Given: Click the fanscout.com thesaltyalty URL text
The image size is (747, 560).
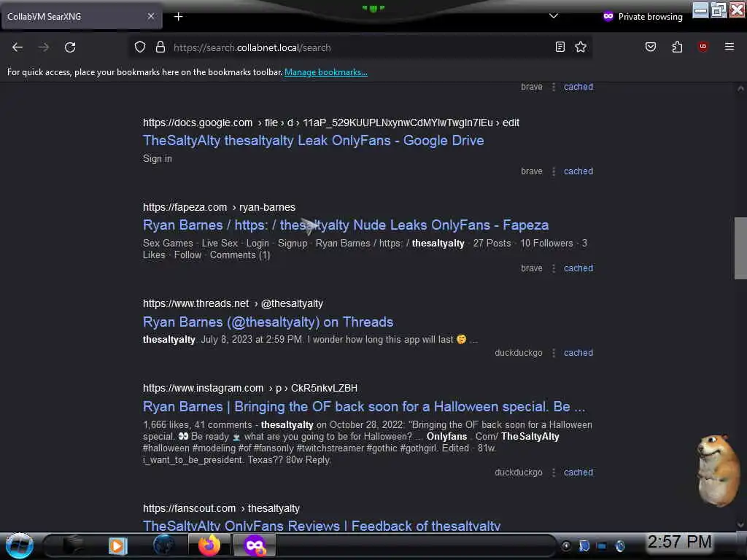Looking at the screenshot, I should tap(221, 508).
